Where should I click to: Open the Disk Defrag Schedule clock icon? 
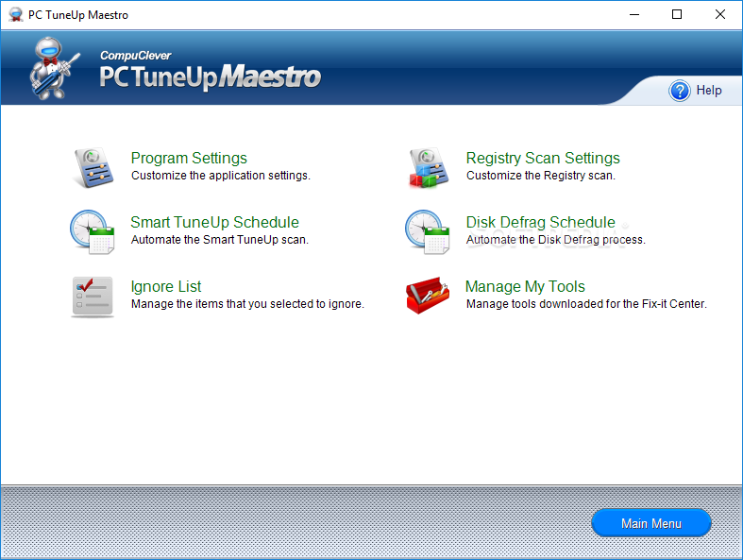(x=428, y=232)
